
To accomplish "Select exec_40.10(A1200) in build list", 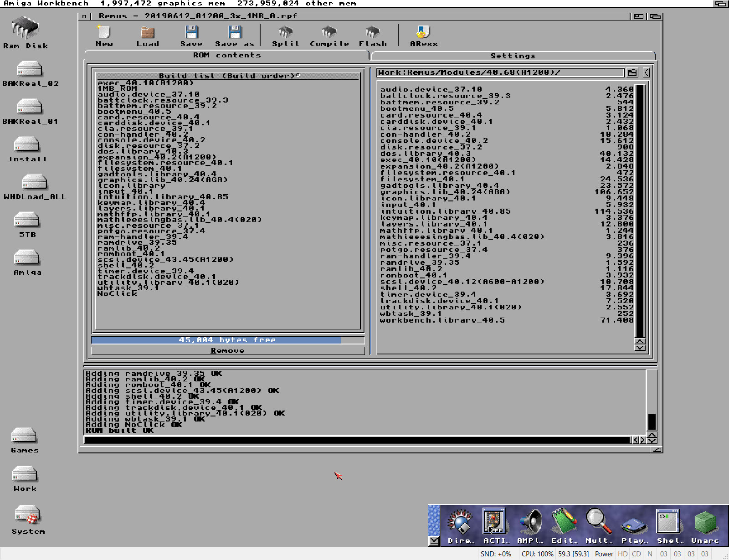I will point(145,83).
